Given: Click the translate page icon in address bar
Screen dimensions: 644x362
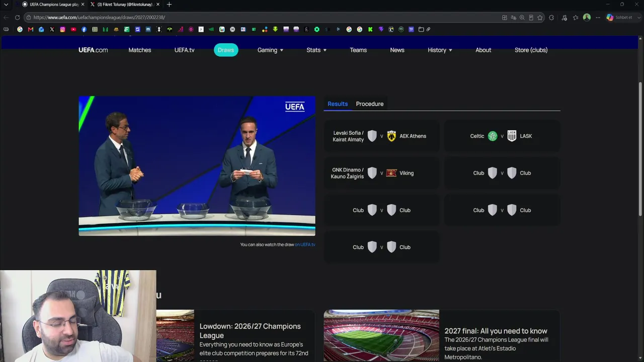Looking at the screenshot, I should (x=513, y=18).
